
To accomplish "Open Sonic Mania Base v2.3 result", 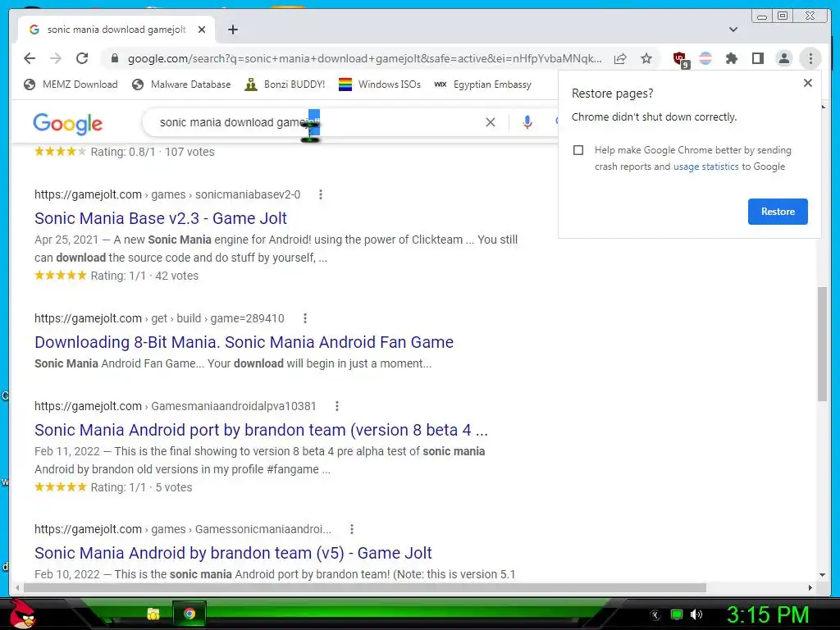I will (x=161, y=218).
